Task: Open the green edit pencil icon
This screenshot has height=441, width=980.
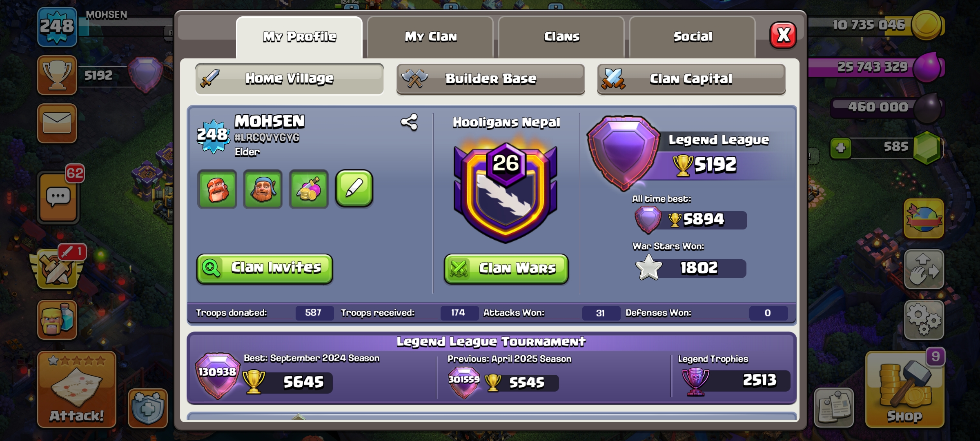Action: (354, 189)
